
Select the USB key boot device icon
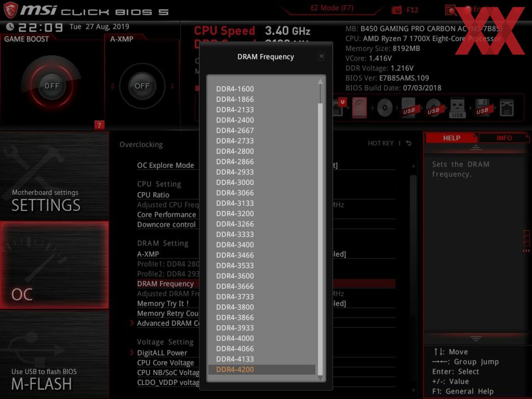pyautogui.click(x=458, y=108)
